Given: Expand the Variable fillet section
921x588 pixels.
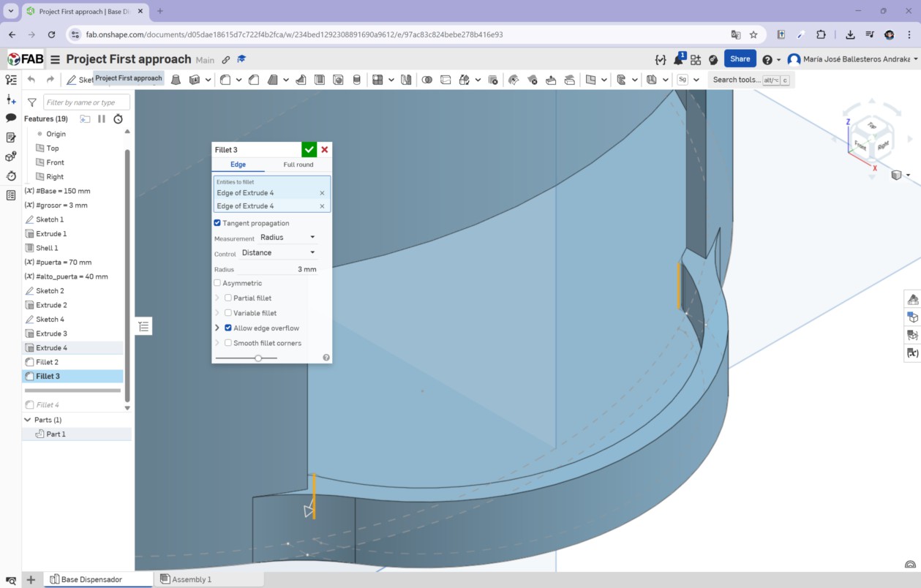Looking at the screenshot, I should click(217, 313).
